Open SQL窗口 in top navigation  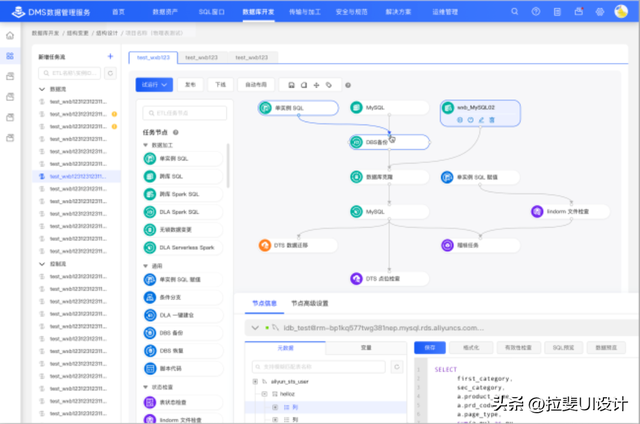click(x=211, y=12)
